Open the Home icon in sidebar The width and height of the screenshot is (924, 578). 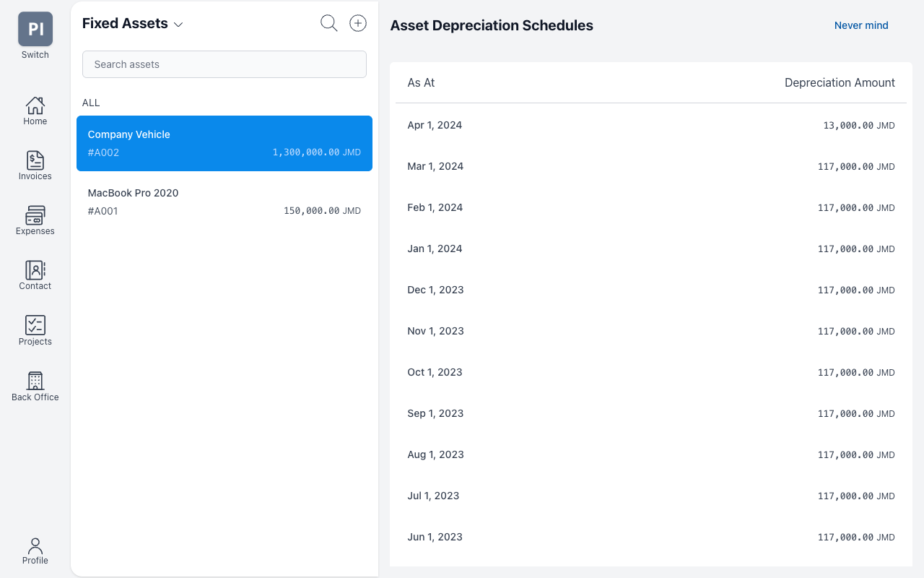[x=35, y=106]
